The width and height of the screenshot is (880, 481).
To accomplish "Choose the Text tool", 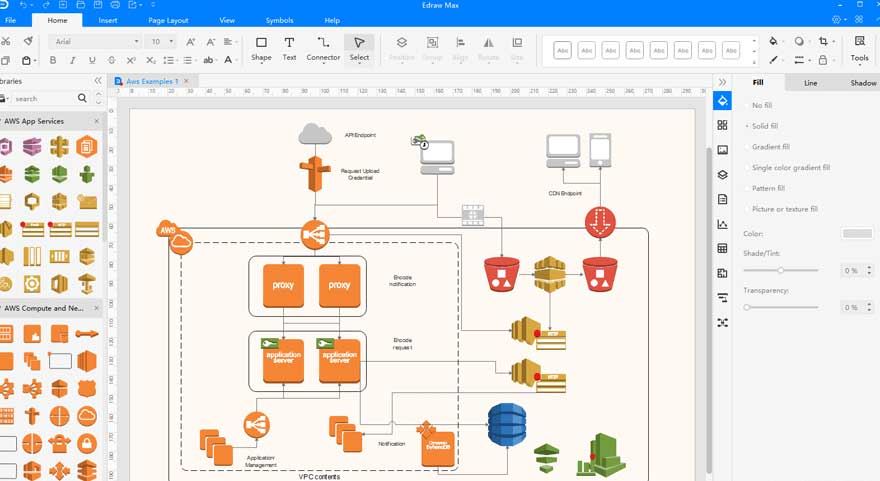I will point(289,48).
